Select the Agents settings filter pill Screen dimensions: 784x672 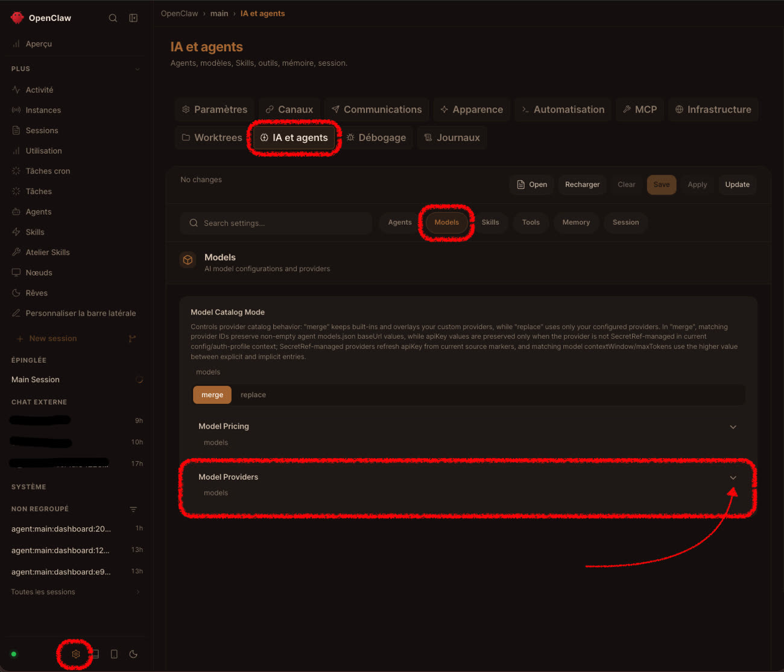(x=400, y=222)
